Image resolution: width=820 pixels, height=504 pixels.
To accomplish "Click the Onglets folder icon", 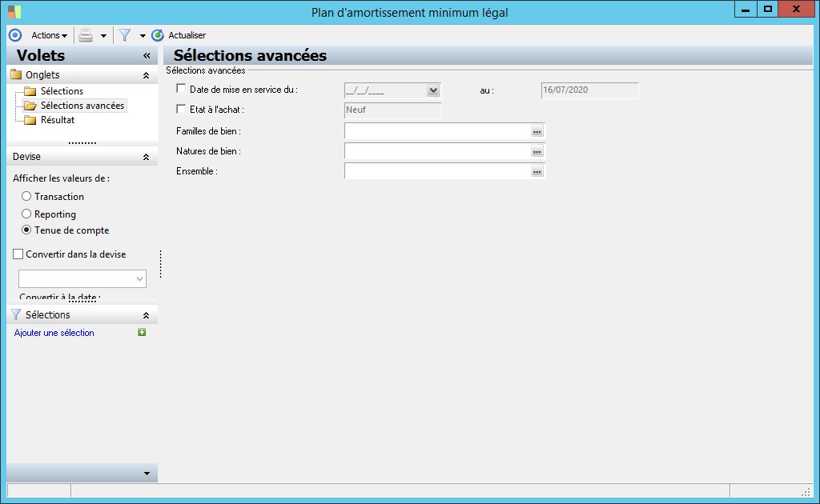I will click(x=16, y=74).
